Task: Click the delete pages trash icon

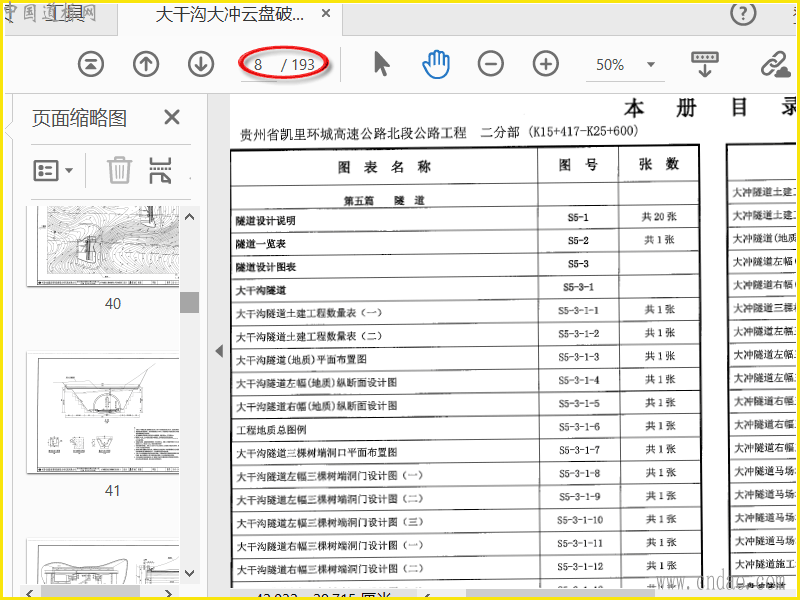Action: point(119,170)
